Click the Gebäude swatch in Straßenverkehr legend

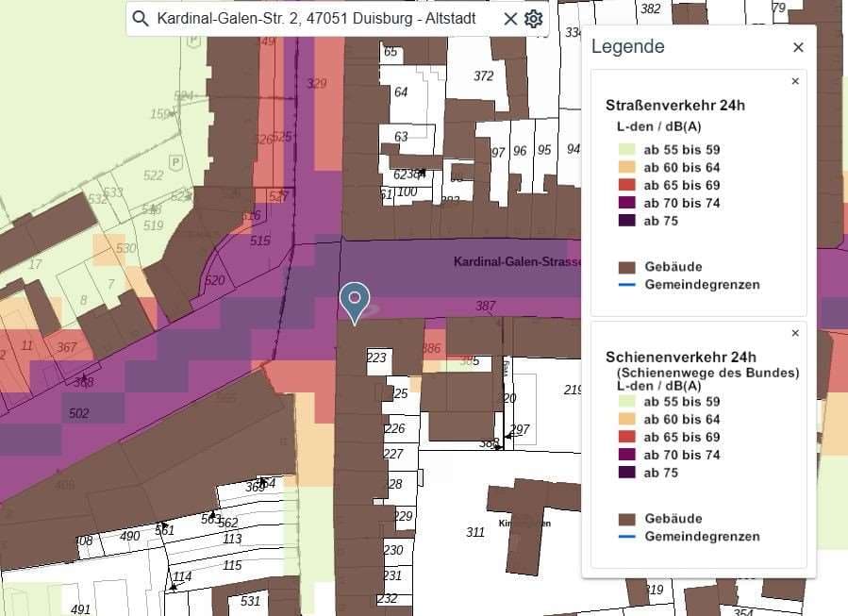pyautogui.click(x=627, y=267)
